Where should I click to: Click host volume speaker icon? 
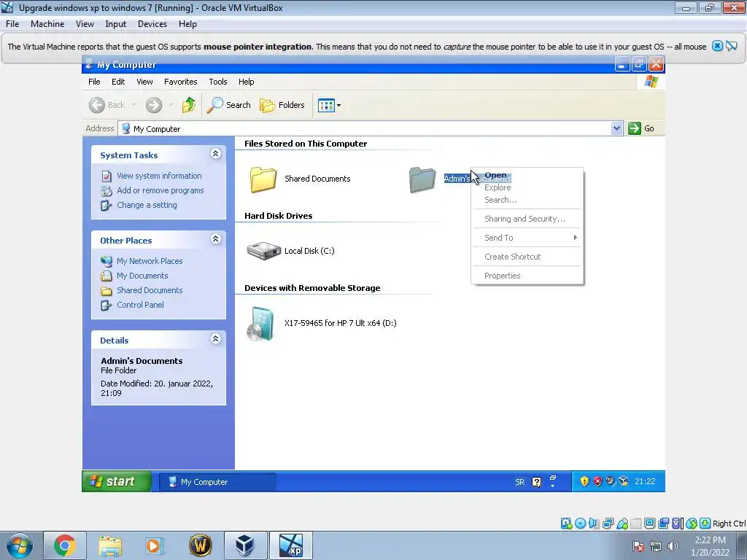click(673, 545)
